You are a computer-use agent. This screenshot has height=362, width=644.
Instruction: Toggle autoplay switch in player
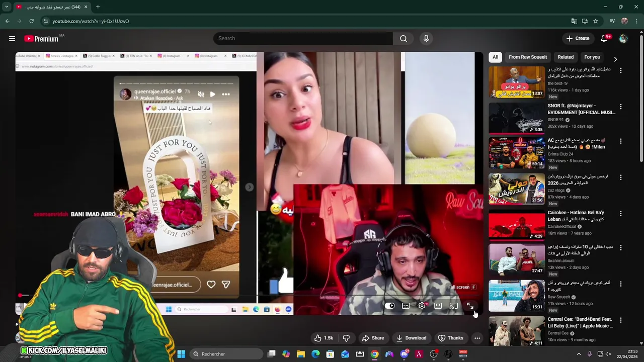(390, 306)
